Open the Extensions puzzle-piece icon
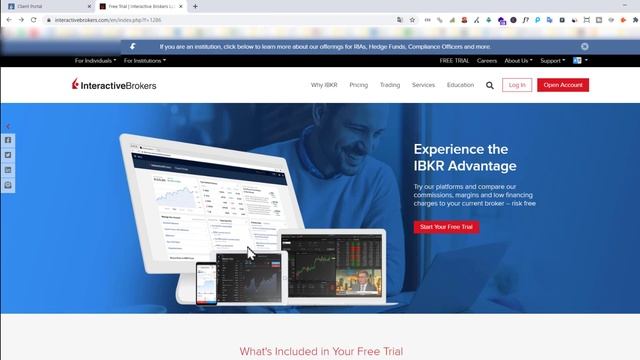This screenshot has width=640, height=360. [636, 20]
